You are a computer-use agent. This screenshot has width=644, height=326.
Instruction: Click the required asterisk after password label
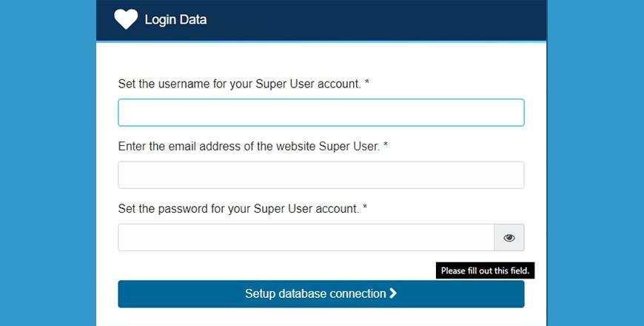tap(365, 207)
